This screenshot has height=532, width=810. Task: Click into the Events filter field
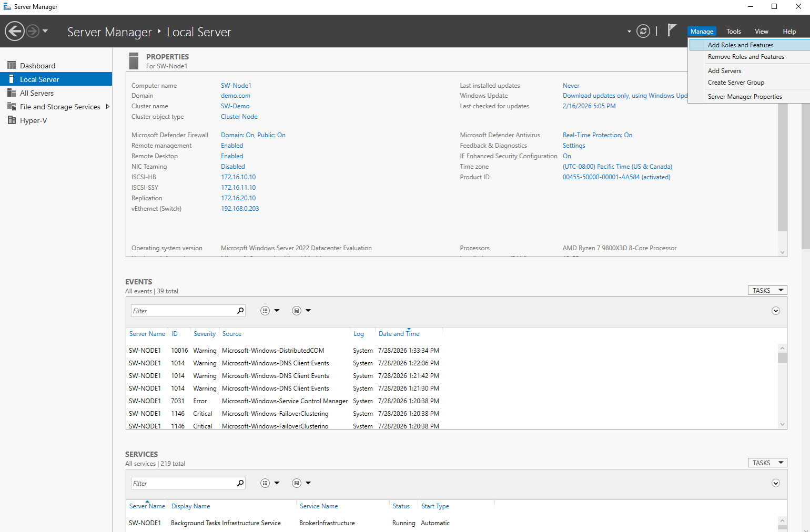click(x=183, y=311)
